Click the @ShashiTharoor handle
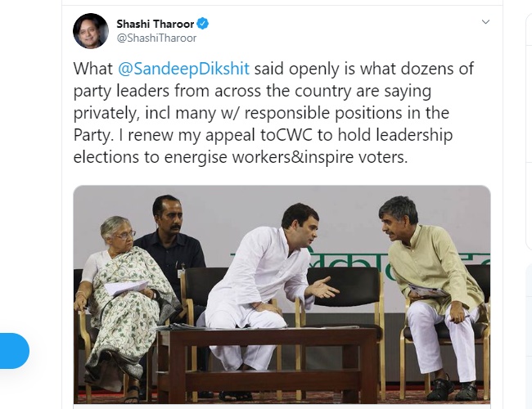Viewport: 532px width, 409px height. (156, 38)
